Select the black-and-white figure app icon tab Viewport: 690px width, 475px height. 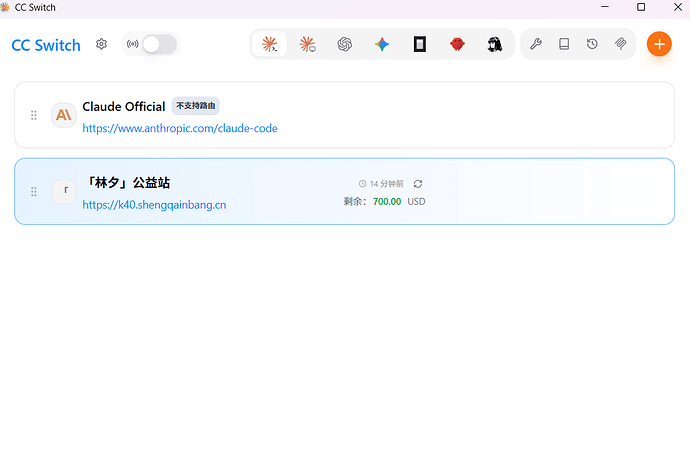point(495,44)
